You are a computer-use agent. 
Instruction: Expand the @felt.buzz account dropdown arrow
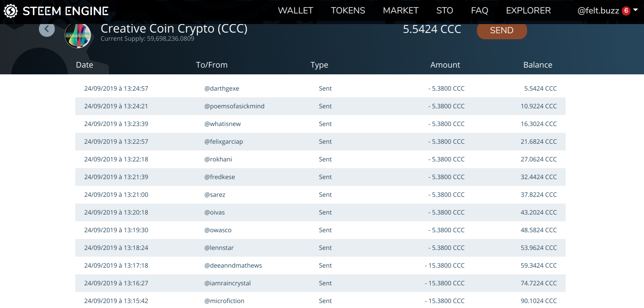[636, 10]
